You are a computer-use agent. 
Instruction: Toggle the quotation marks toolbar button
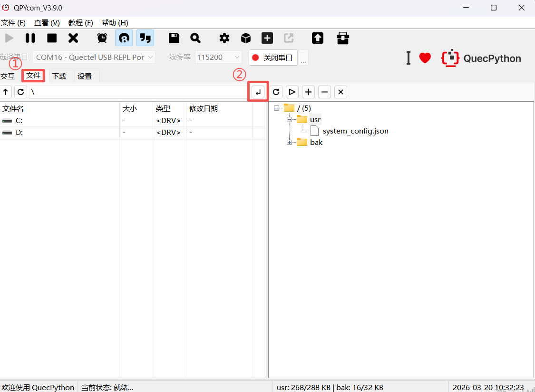[145, 38]
